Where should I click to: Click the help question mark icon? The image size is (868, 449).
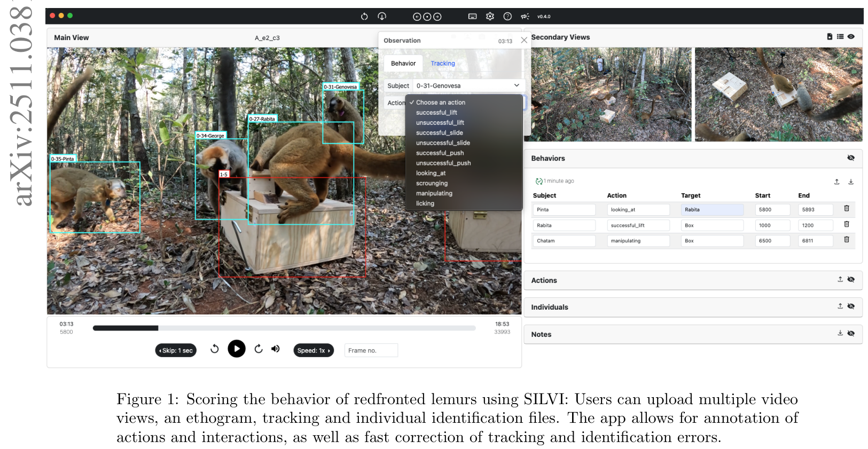click(507, 17)
